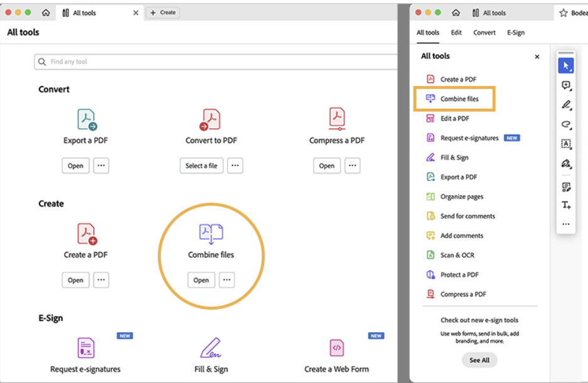The image size is (588, 383).
Task: Click the Export a PDF icon in Convert section
Action: (x=87, y=119)
